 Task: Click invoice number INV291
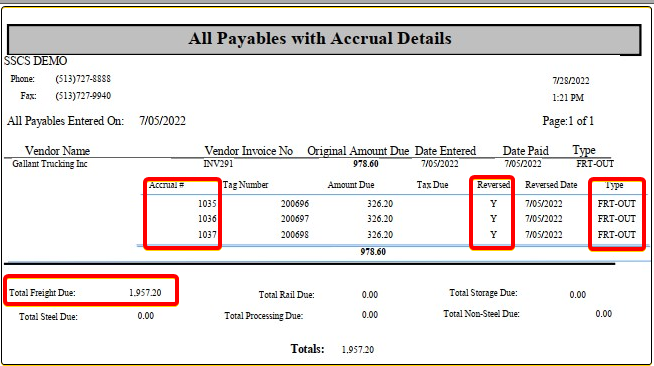(x=218, y=164)
